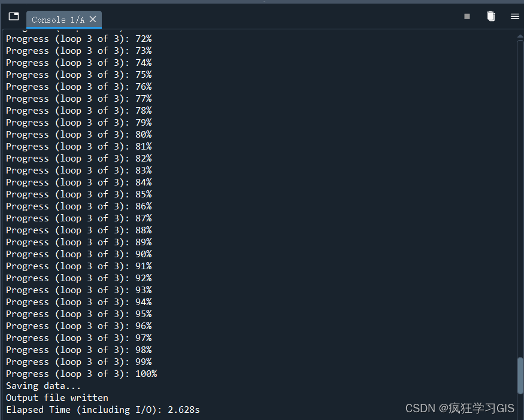Click the 72% progress line at top

78,38
